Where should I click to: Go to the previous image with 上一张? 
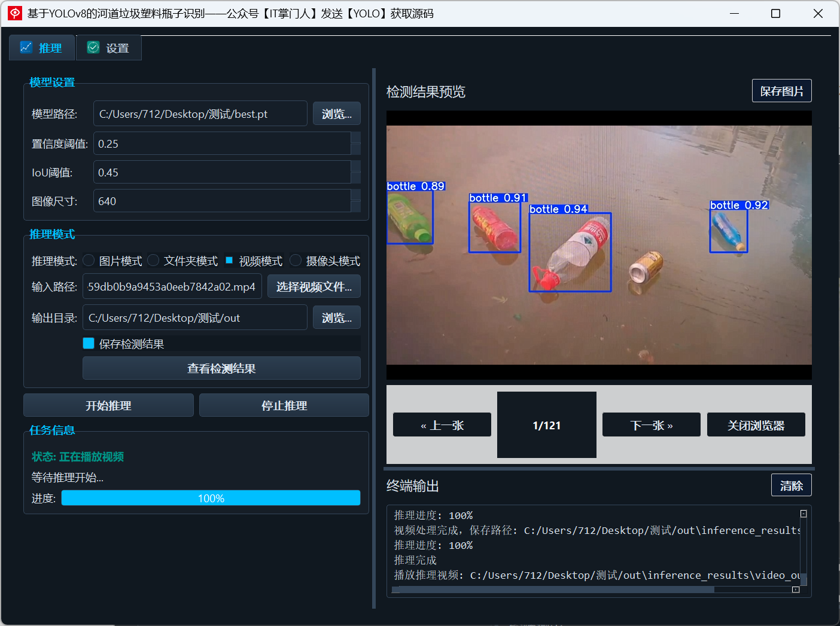pos(442,425)
